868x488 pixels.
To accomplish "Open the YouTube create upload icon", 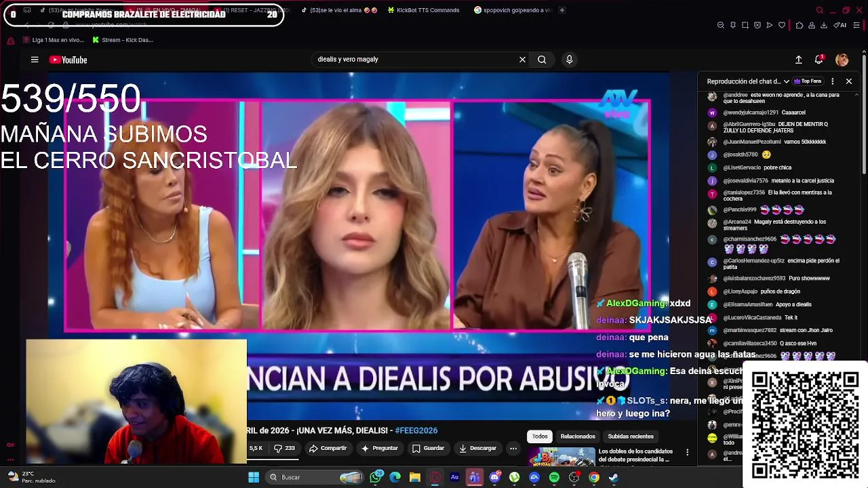I will tap(799, 60).
